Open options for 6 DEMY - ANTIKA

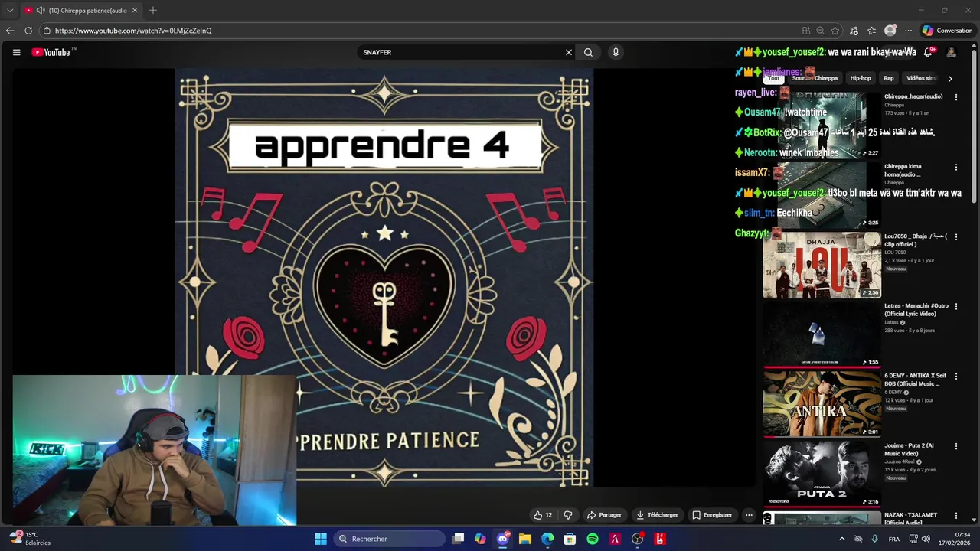pyautogui.click(x=955, y=376)
